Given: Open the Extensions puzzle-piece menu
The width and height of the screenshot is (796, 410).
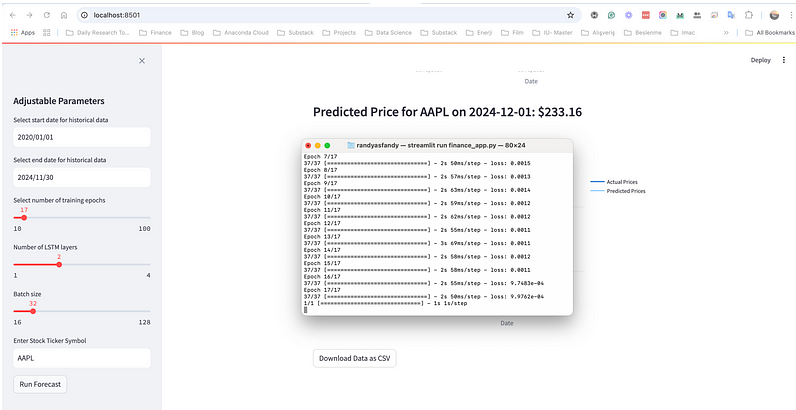Looking at the screenshot, I should pyautogui.click(x=749, y=15).
